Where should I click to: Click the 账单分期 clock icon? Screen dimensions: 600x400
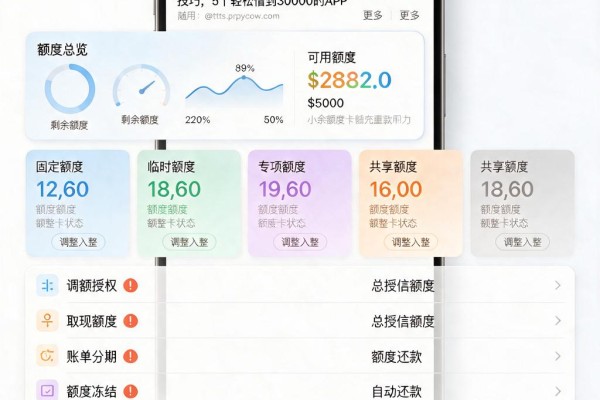(x=47, y=356)
